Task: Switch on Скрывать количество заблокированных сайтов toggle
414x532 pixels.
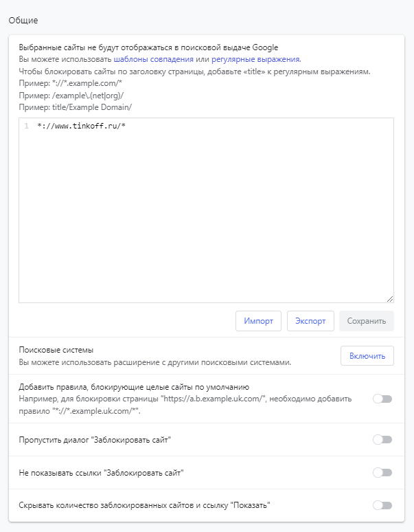Action: (382, 505)
